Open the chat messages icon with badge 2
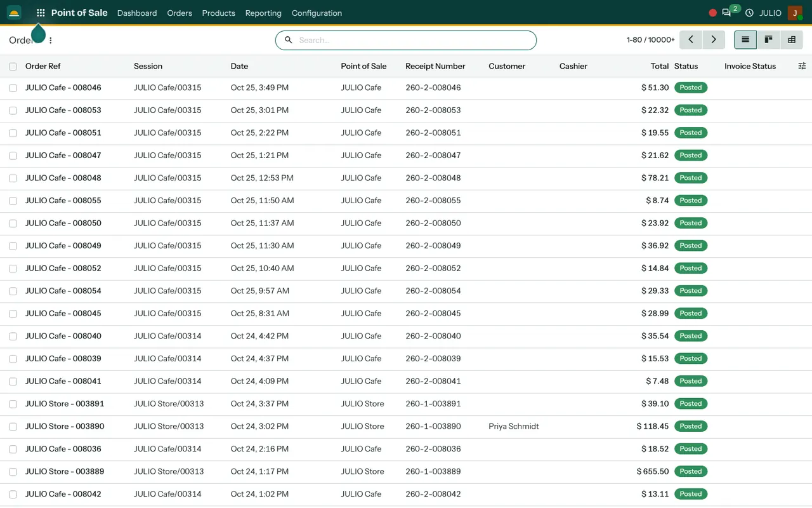Image resolution: width=812 pixels, height=508 pixels. point(727,13)
